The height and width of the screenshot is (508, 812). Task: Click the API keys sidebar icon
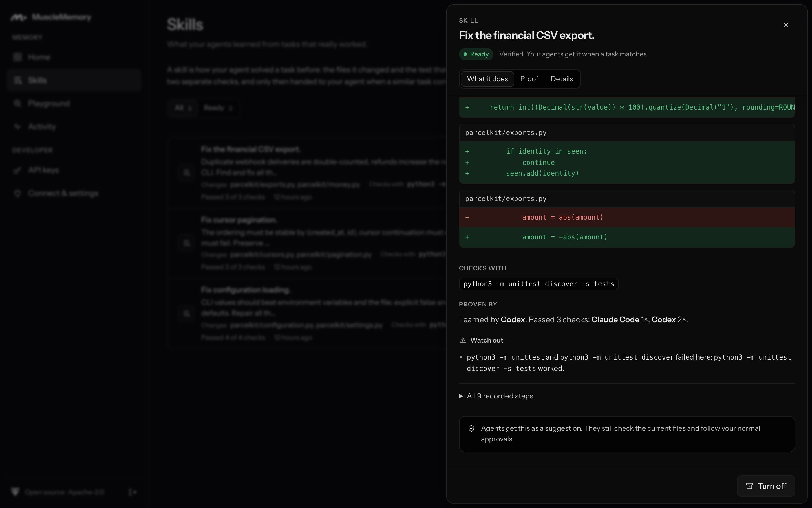(17, 170)
